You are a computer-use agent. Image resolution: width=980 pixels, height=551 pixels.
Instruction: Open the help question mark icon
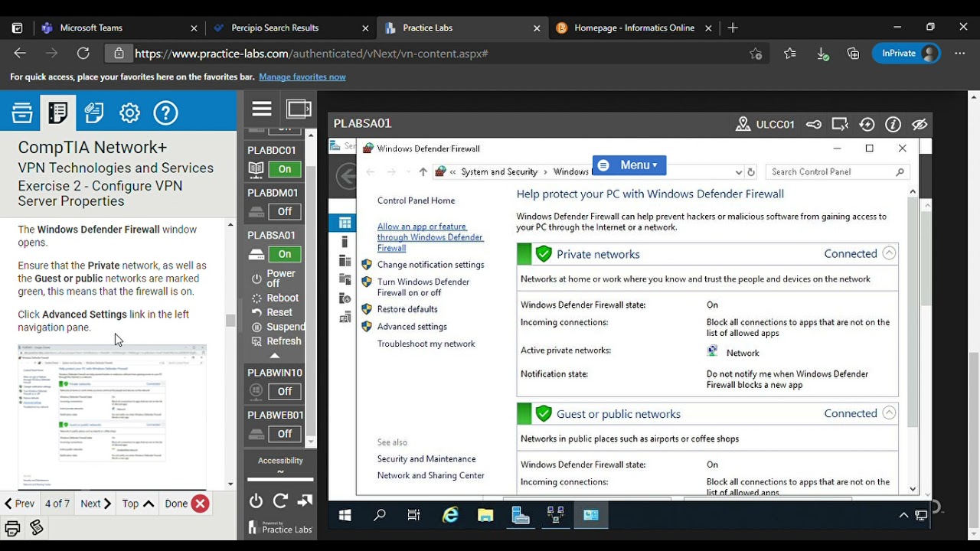point(165,113)
